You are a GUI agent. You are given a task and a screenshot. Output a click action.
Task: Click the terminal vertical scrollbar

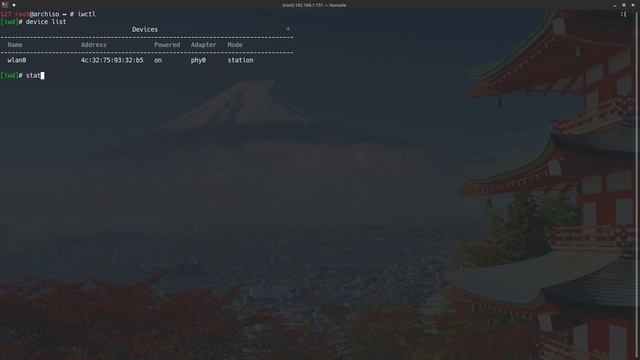coord(638,185)
